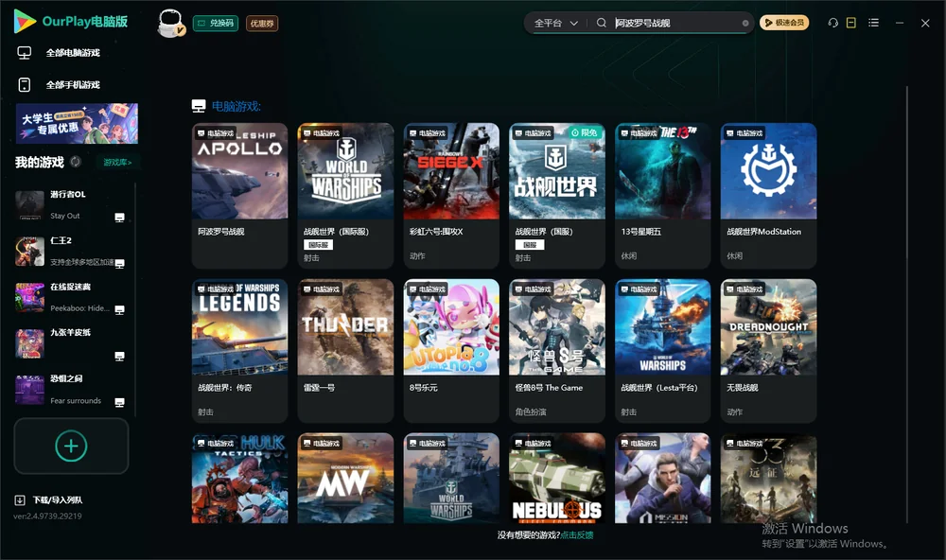Select the 无畏战舰 Dreadnought card

[x=768, y=351]
